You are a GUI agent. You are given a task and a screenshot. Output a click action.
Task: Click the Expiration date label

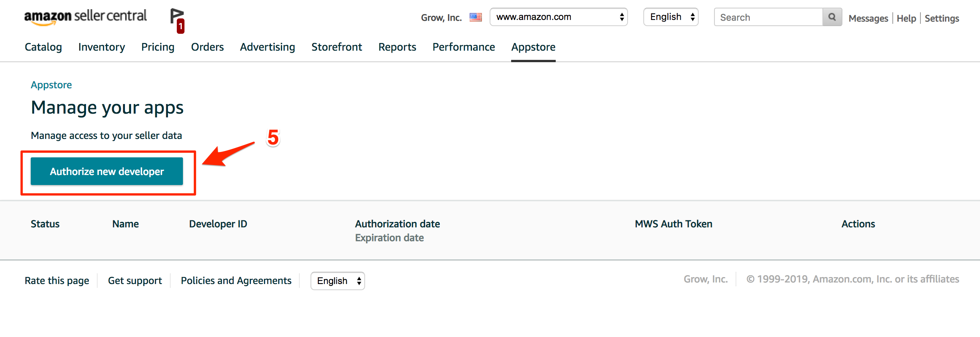tap(390, 238)
